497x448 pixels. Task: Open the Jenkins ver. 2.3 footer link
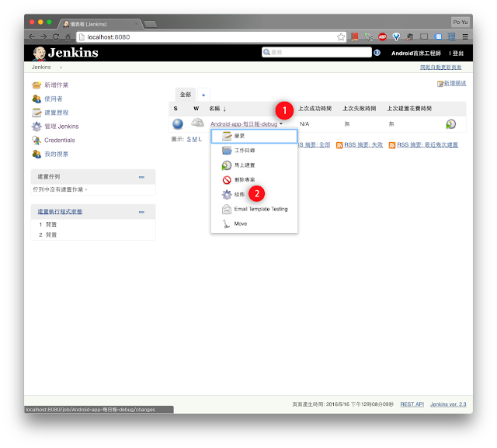[x=448, y=405]
